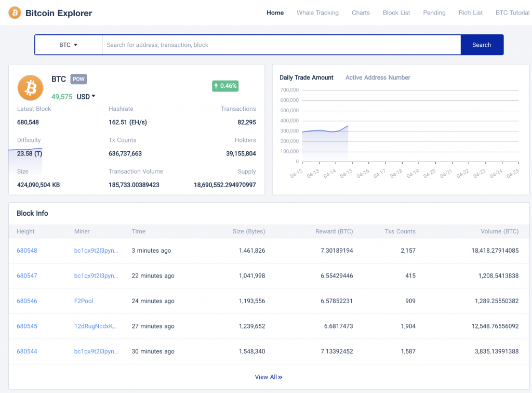Screen dimensions: 532x393
Task: Click the size value 1,548,340
Action: coord(252,351)
